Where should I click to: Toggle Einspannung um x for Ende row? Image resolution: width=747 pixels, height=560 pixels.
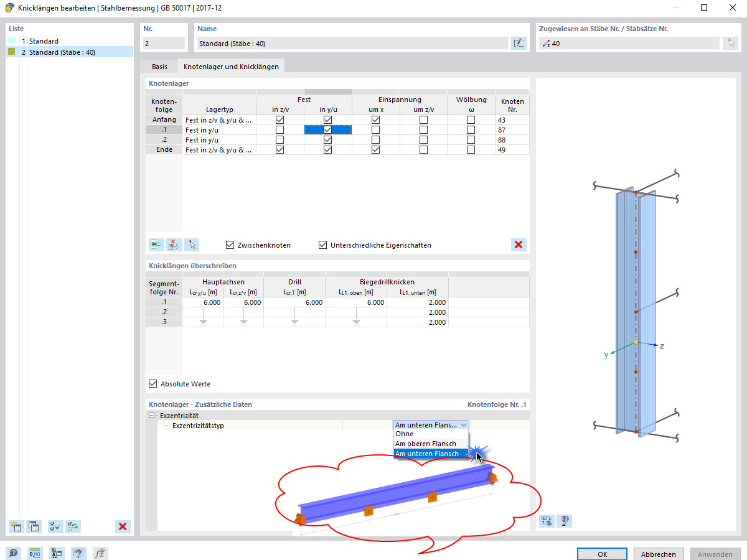coord(375,150)
